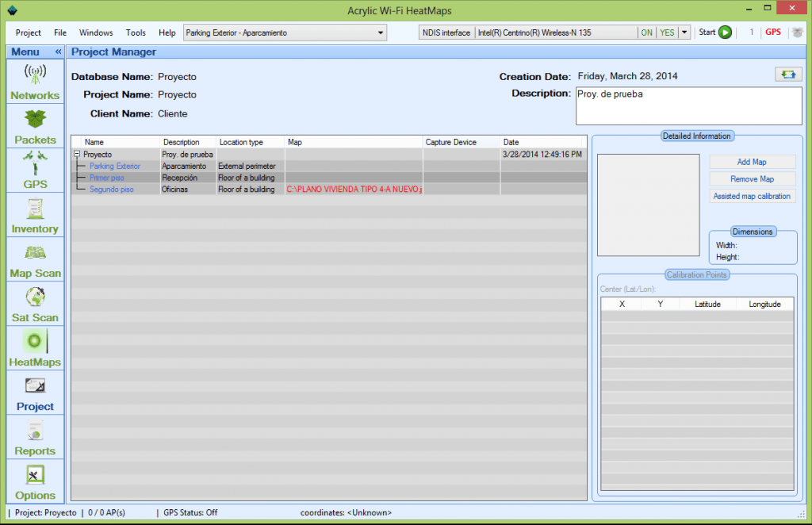
Task: Open the wireless interface options dropdown arrow
Action: [684, 33]
